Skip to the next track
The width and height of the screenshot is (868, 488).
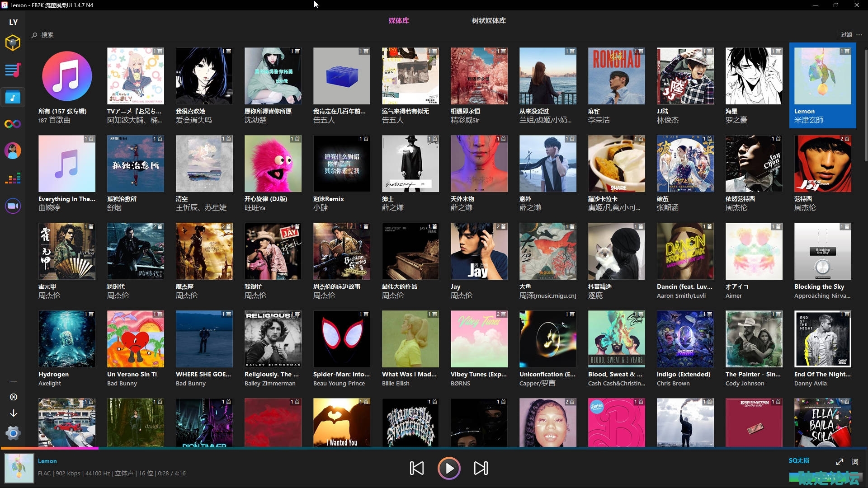tap(481, 468)
